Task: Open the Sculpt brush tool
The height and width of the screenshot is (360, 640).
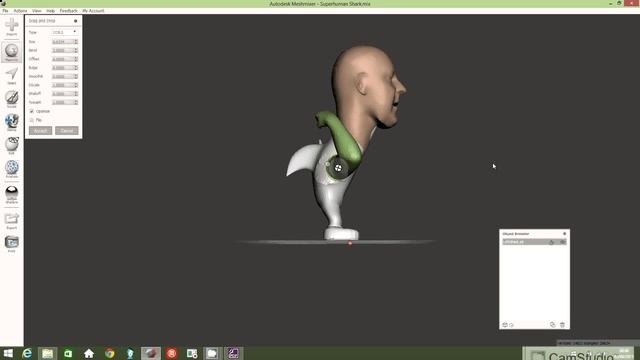Action: tap(11, 99)
